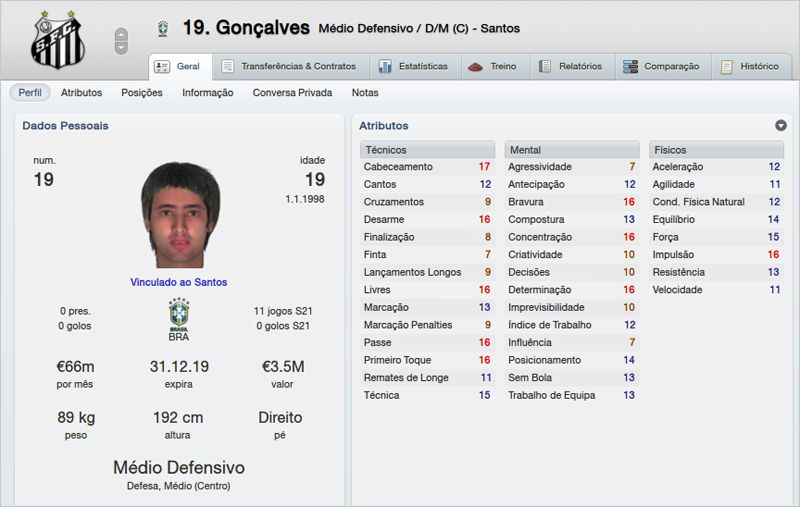The height and width of the screenshot is (507, 800).
Task: Click the Brazil badge beside player name
Action: click(162, 29)
